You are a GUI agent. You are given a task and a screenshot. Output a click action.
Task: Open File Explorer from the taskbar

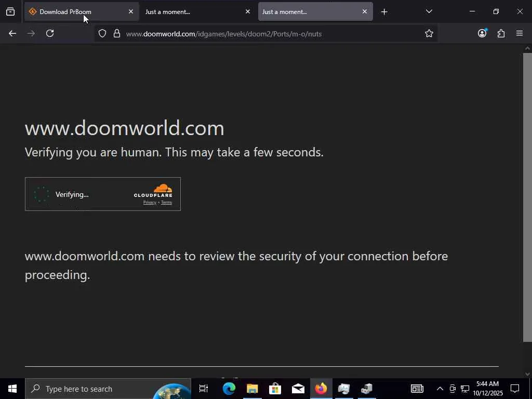(252, 389)
